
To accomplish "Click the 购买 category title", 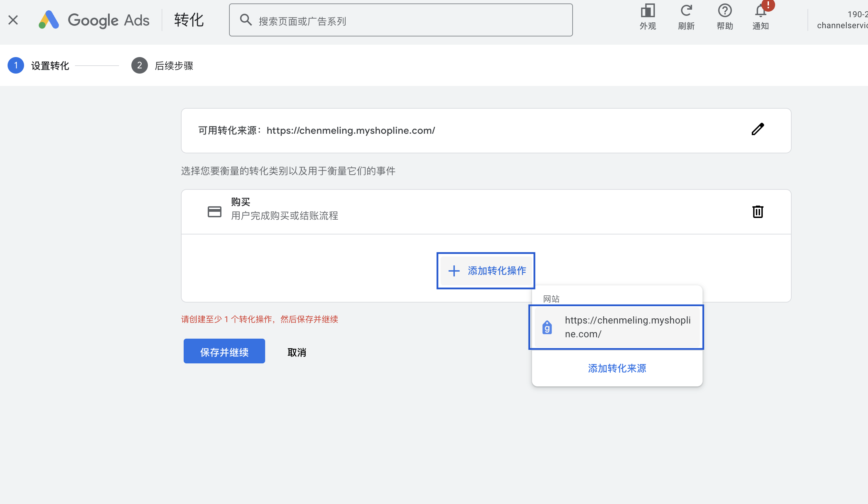I will (x=240, y=201).
